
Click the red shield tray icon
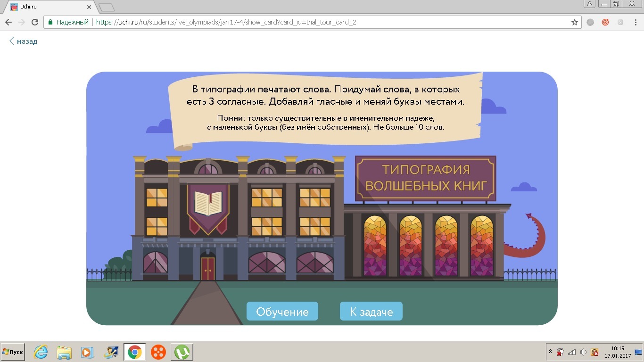tap(595, 352)
